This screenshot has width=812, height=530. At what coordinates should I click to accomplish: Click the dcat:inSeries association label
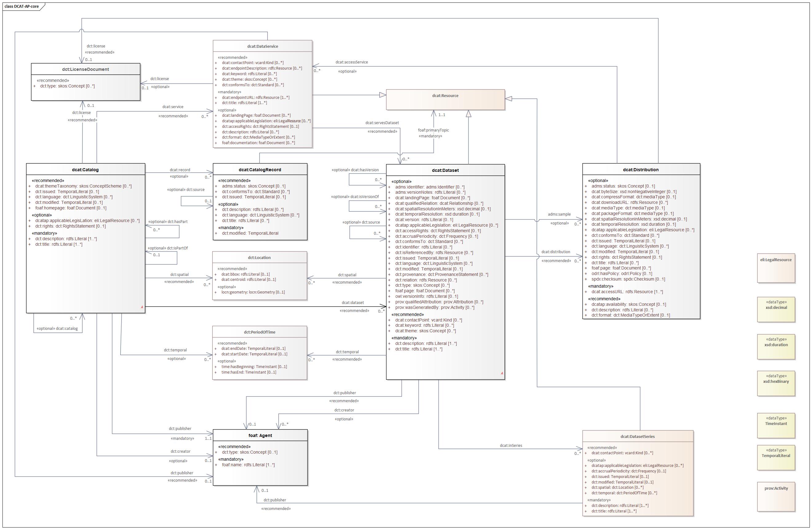[x=511, y=446]
